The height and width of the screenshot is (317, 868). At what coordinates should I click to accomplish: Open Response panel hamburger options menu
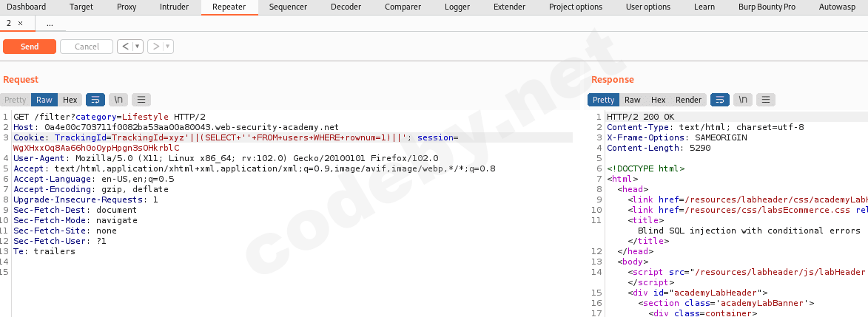(766, 100)
